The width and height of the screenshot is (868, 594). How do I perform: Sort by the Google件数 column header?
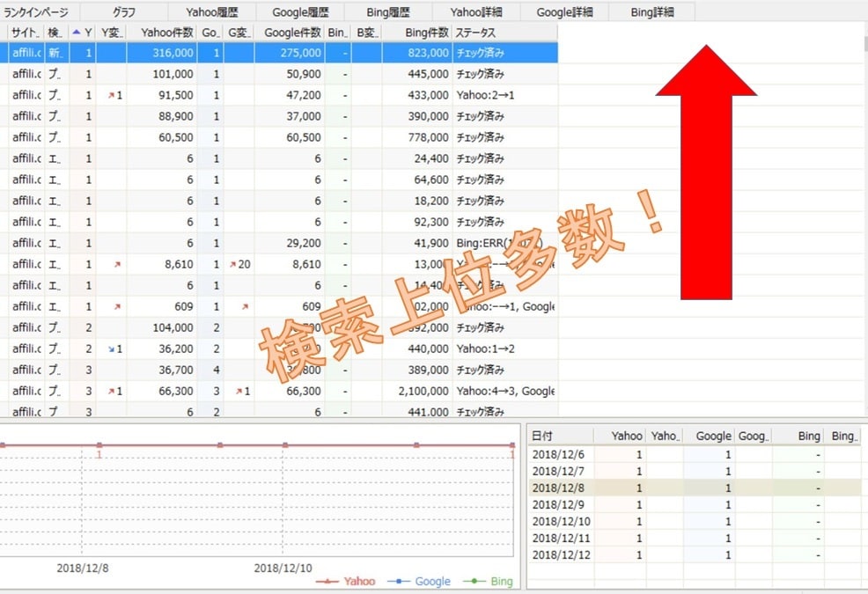pyautogui.click(x=289, y=33)
